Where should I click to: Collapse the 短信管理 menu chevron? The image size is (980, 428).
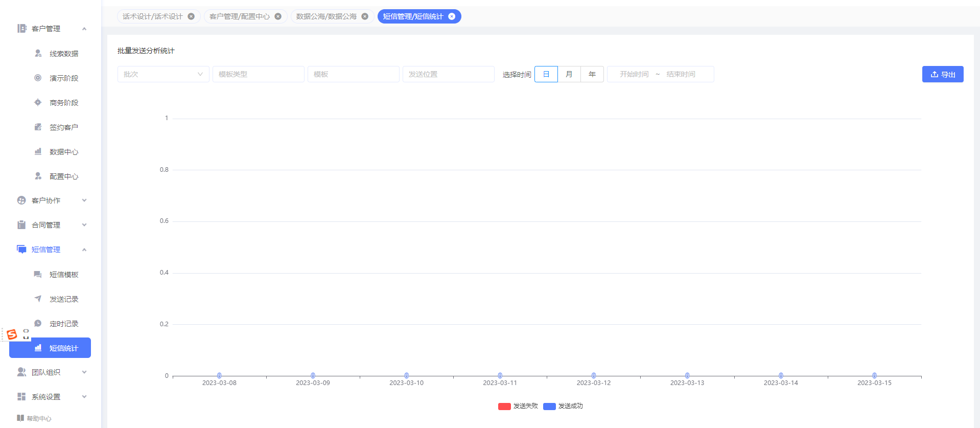tap(84, 250)
